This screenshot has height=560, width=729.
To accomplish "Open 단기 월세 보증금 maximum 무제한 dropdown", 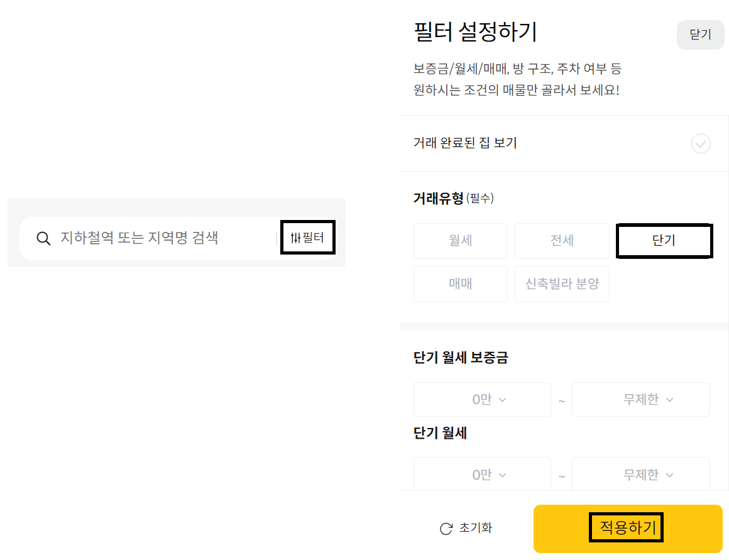I will [641, 400].
